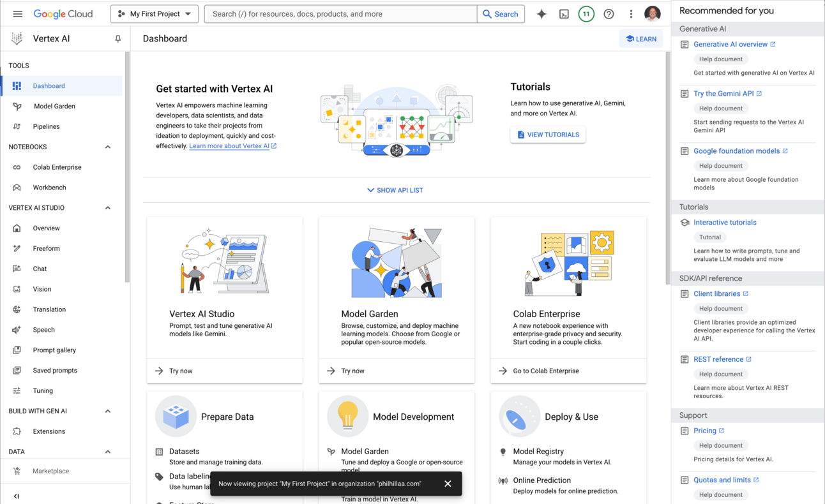Click the Learn button
The width and height of the screenshot is (825, 504).
pos(641,39)
